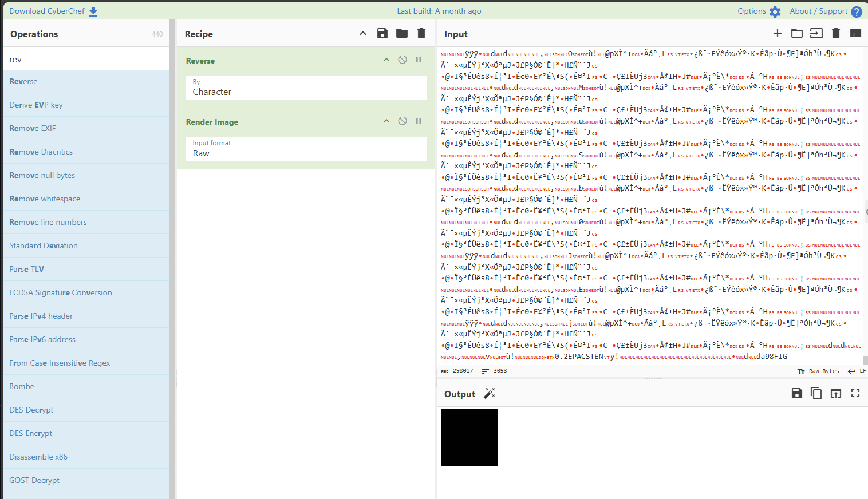Clear the recipe with the trash icon
Screen dimensions: 868x499
pyautogui.click(x=421, y=34)
